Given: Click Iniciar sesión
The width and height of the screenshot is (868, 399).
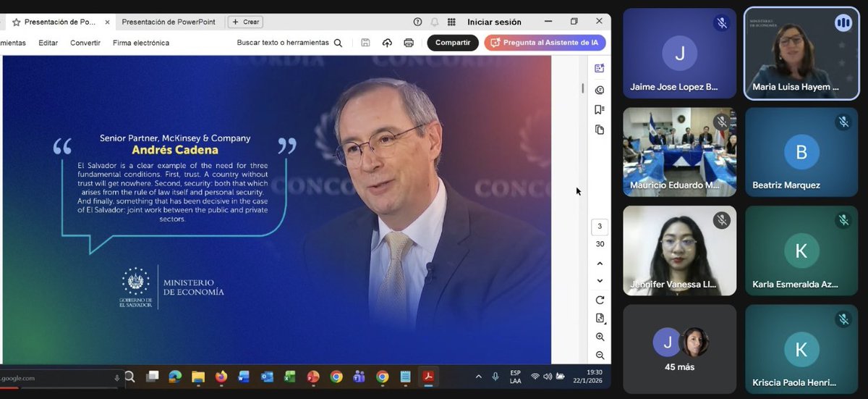Looking at the screenshot, I should (494, 22).
